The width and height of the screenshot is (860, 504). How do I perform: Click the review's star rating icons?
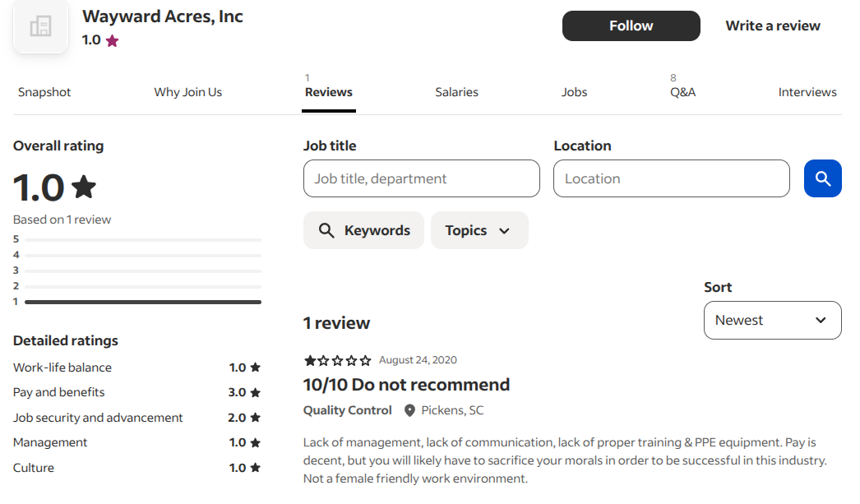point(337,360)
